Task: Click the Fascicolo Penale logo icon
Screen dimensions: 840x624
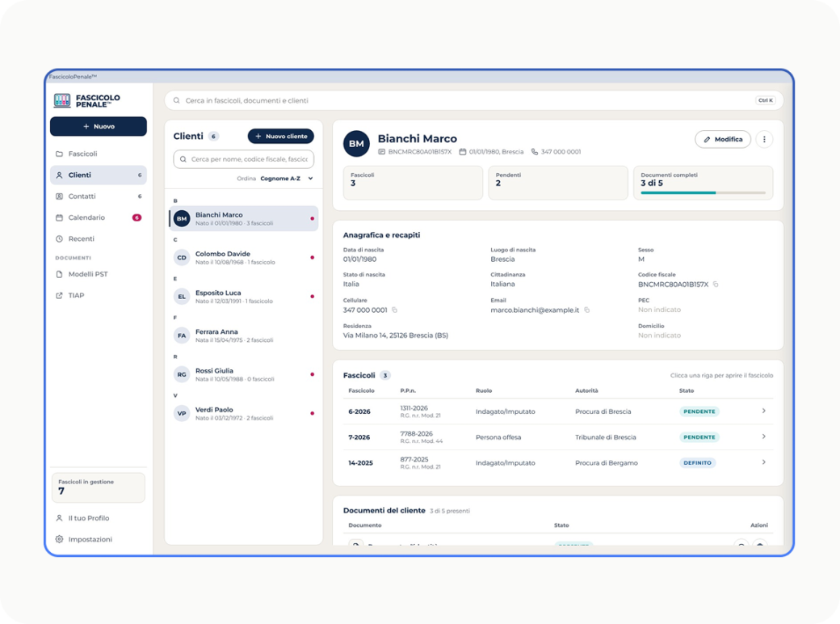Action: 61,100
